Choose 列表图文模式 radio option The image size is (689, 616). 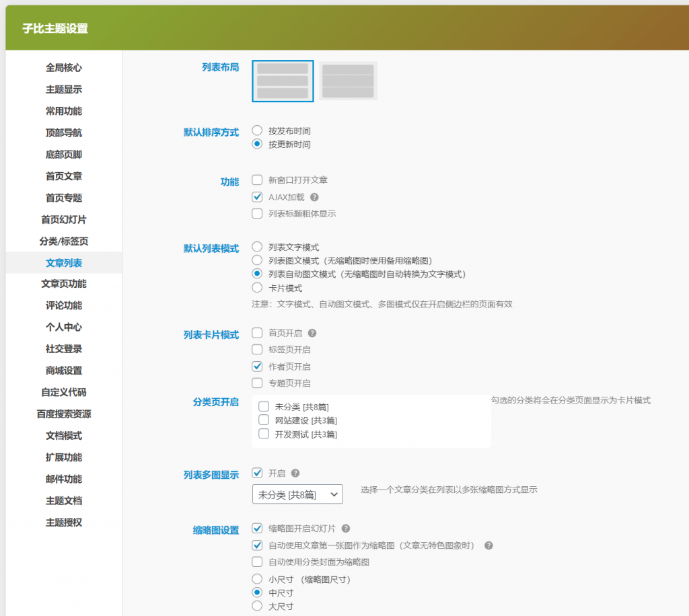(257, 260)
